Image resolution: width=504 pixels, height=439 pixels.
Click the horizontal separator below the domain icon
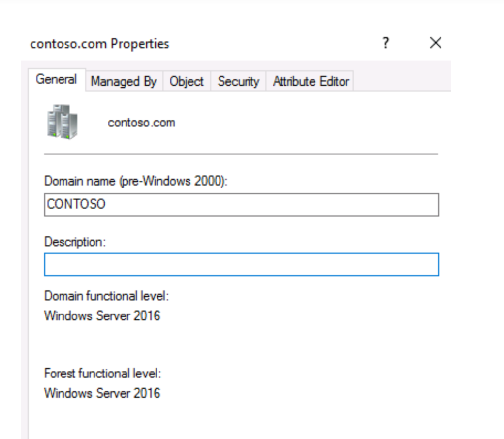click(x=241, y=154)
